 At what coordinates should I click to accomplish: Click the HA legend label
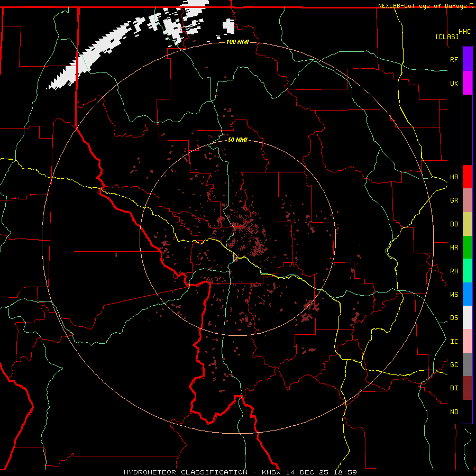coord(454,177)
